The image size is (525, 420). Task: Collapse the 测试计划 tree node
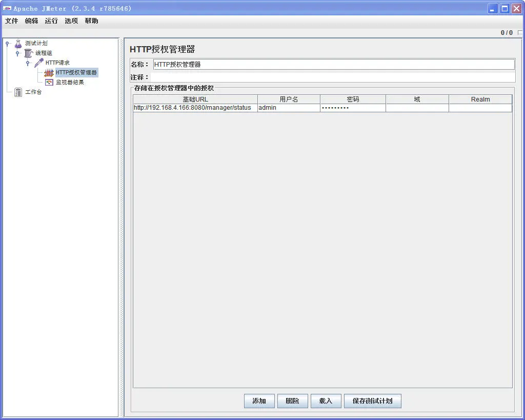7,44
